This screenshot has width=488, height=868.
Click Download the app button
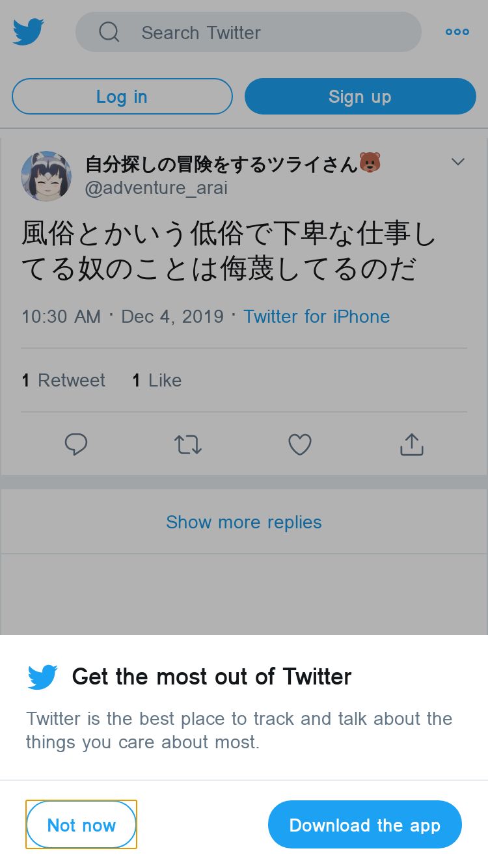coord(365,824)
